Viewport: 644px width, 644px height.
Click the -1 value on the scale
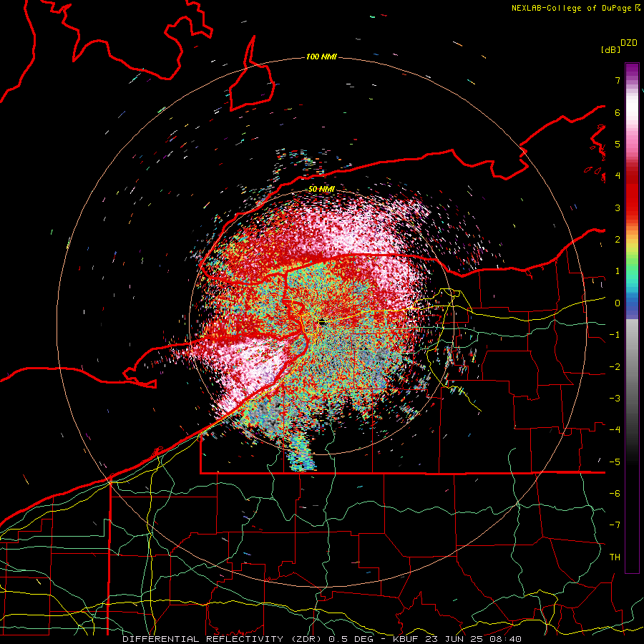pos(615,335)
